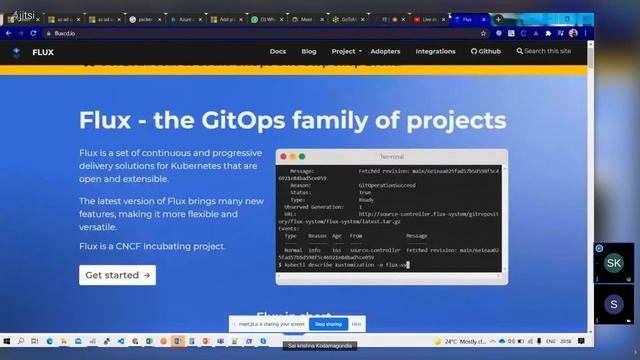This screenshot has width=640, height=360.
Task: Click the yellow dot on Terminal mockup
Action: (293, 156)
